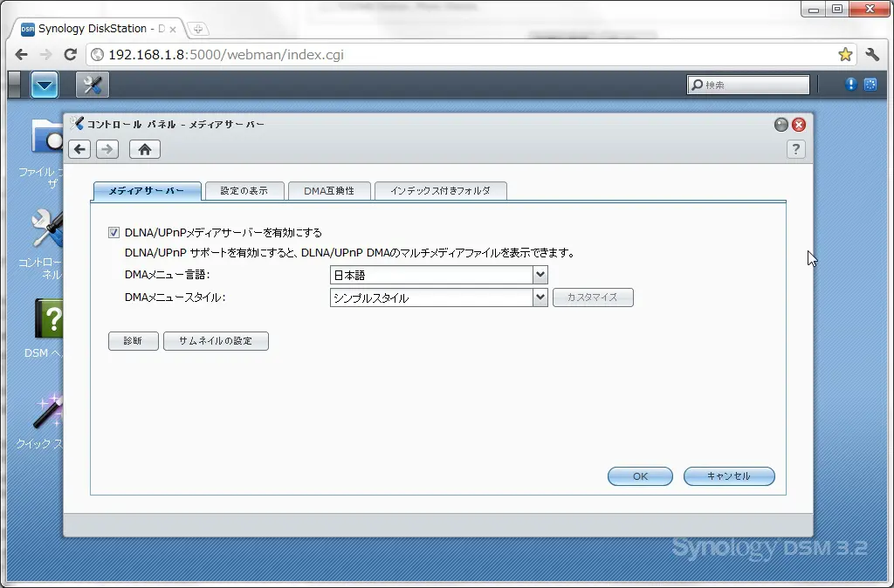The width and height of the screenshot is (894, 588).
Task: Open サムネイルの設定 button
Action: (x=216, y=341)
